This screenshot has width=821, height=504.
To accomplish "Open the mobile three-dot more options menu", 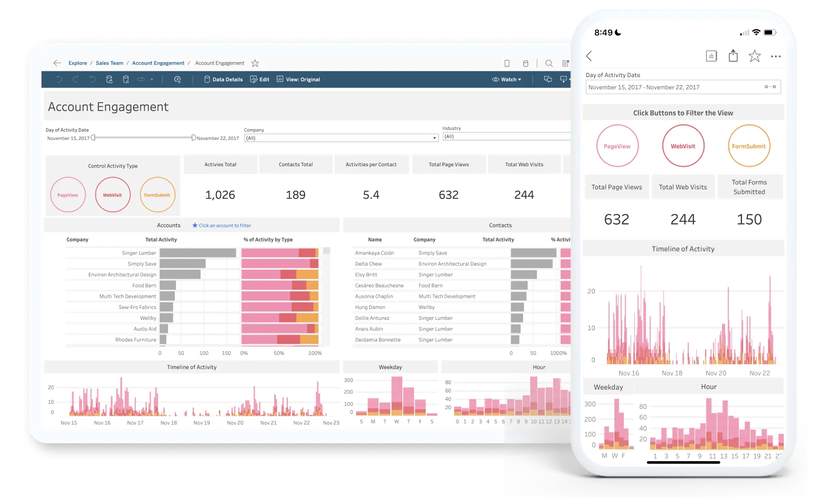I will click(x=776, y=57).
